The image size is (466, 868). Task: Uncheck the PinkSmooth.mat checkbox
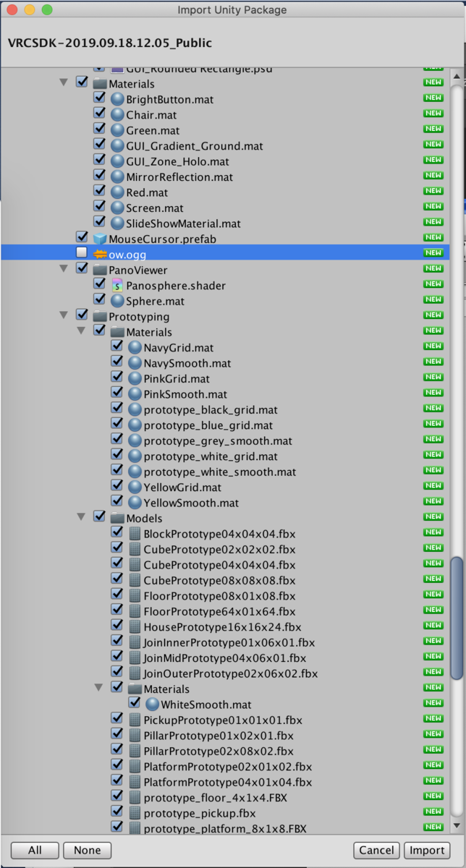click(116, 393)
